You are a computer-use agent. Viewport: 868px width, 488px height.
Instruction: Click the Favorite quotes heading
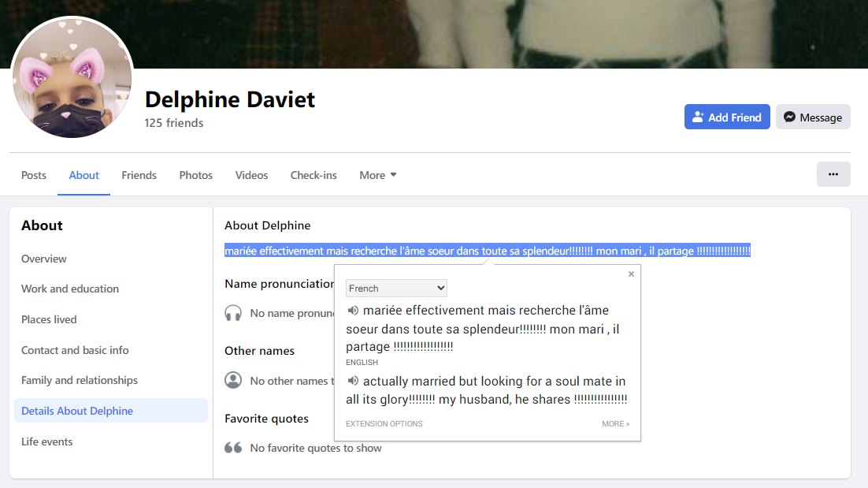point(266,419)
